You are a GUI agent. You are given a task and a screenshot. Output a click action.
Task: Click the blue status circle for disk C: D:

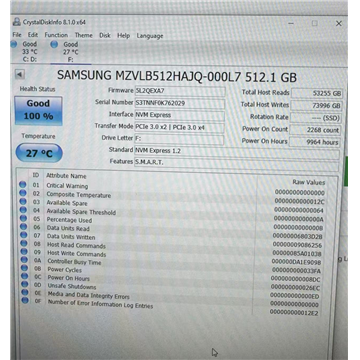[x=14, y=44]
